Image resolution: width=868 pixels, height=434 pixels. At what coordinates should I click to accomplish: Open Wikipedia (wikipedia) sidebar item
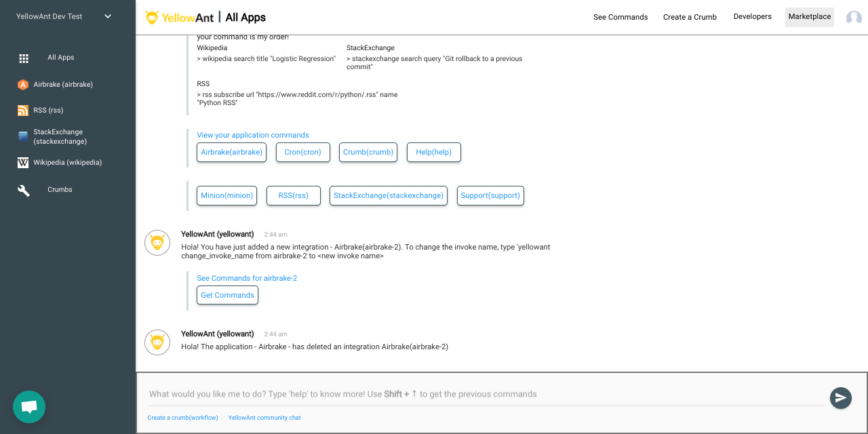[68, 163]
